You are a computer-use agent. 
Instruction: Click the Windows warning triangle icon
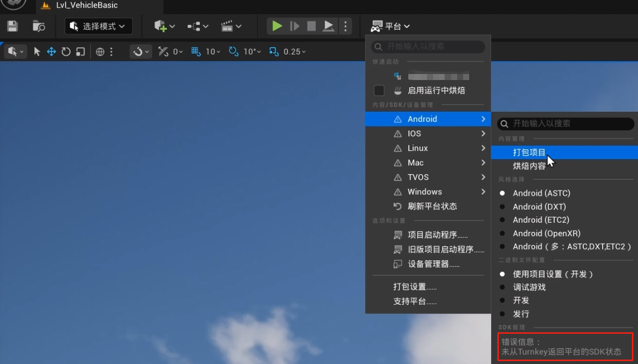coord(397,192)
